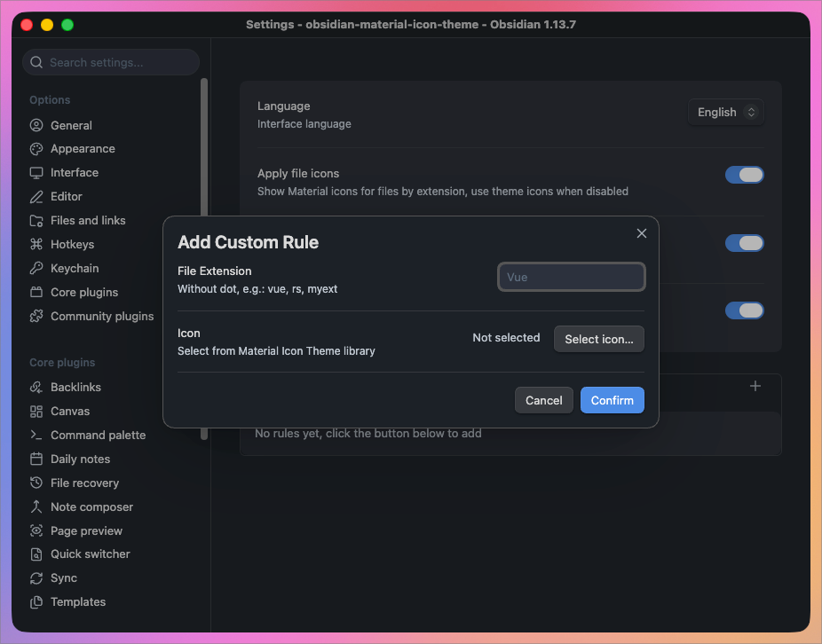Image resolution: width=822 pixels, height=644 pixels.
Task: Open Canvas plugin settings
Action: pyautogui.click(x=70, y=412)
